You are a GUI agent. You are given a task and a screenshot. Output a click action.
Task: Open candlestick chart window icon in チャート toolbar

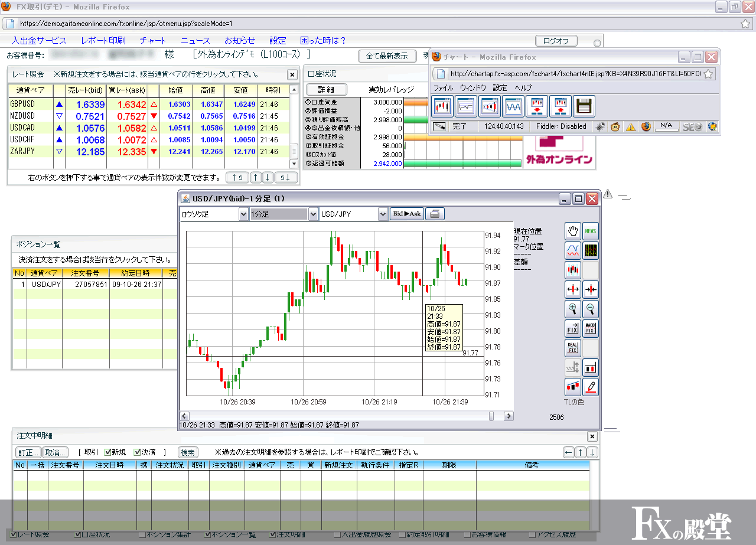pyautogui.click(x=442, y=106)
